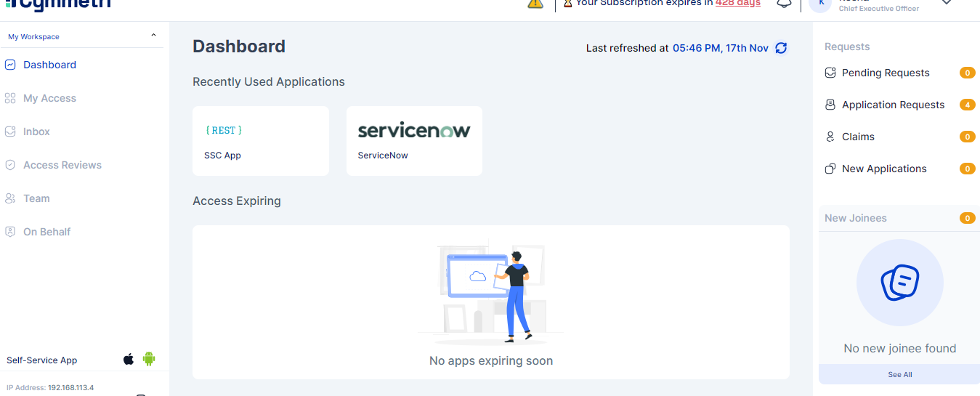Expand the user profile dropdown chevron
Image resolution: width=980 pixels, height=396 pixels.
point(947,3)
